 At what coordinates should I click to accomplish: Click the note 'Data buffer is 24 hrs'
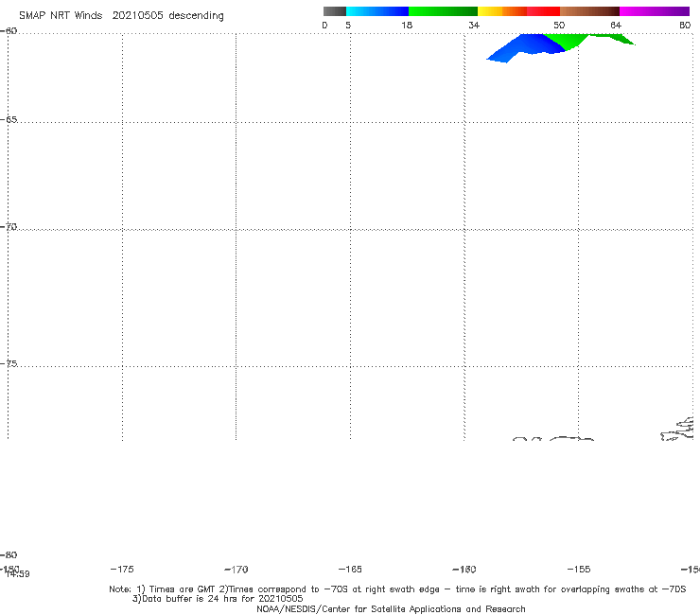click(191, 599)
